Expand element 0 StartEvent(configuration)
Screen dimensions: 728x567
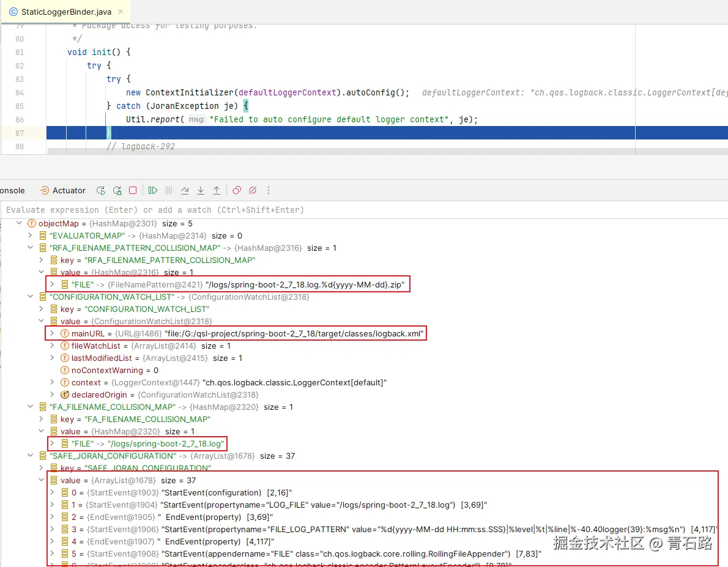coord(52,493)
